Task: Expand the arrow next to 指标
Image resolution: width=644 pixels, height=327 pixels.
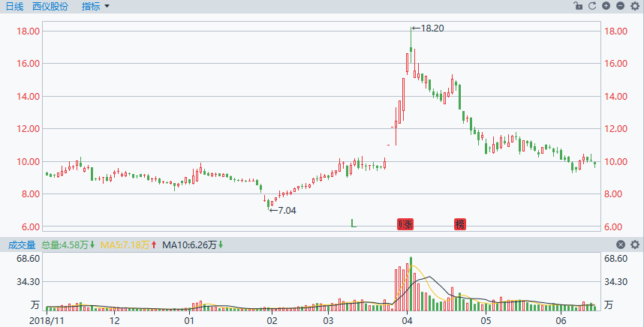Action: click(107, 7)
